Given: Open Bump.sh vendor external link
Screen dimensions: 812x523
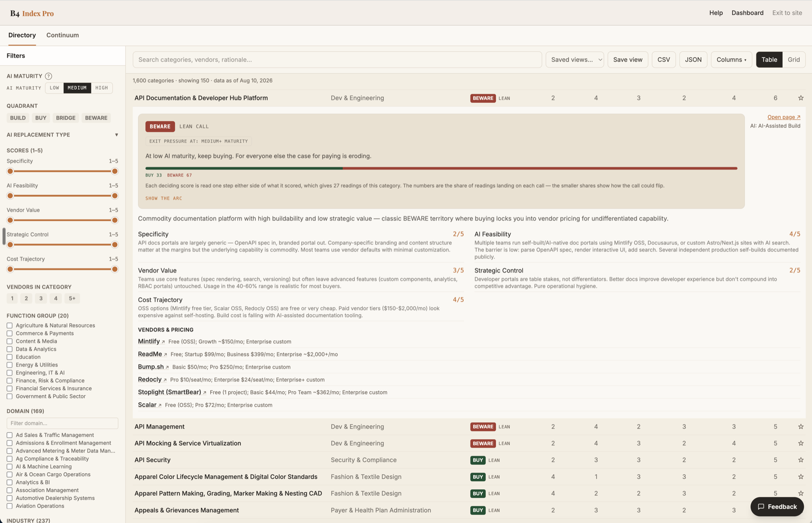Looking at the screenshot, I should [153, 367].
